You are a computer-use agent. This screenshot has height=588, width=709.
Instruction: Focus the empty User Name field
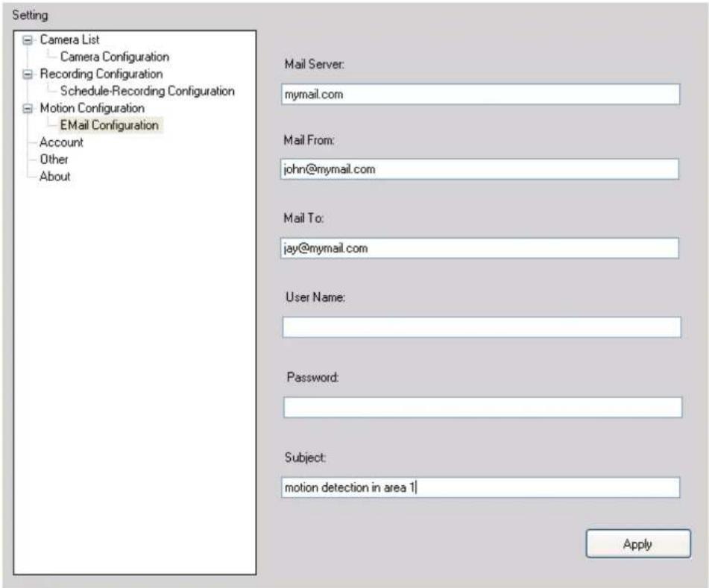[482, 327]
